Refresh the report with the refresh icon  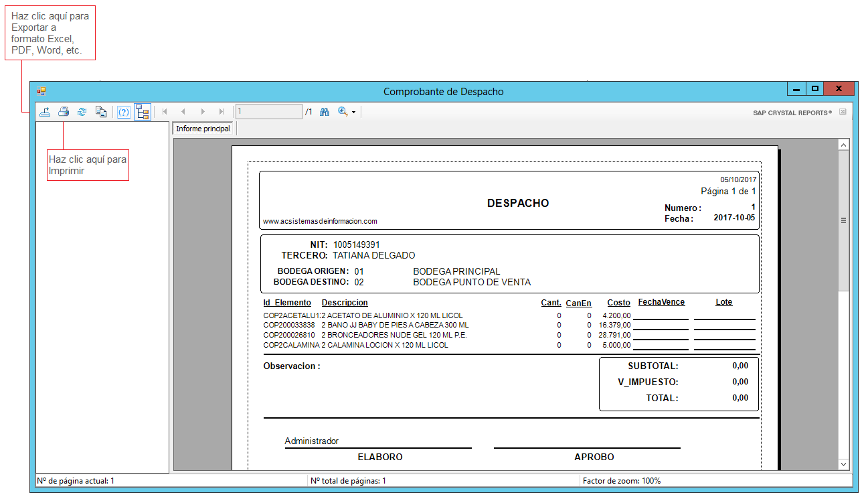pyautogui.click(x=82, y=112)
